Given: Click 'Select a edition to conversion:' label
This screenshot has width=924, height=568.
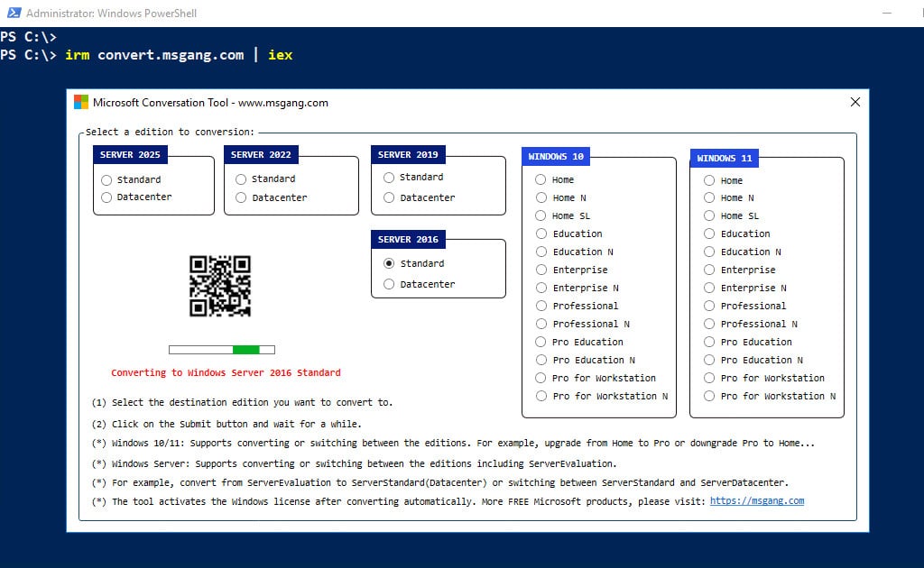Looking at the screenshot, I should pyautogui.click(x=171, y=132).
